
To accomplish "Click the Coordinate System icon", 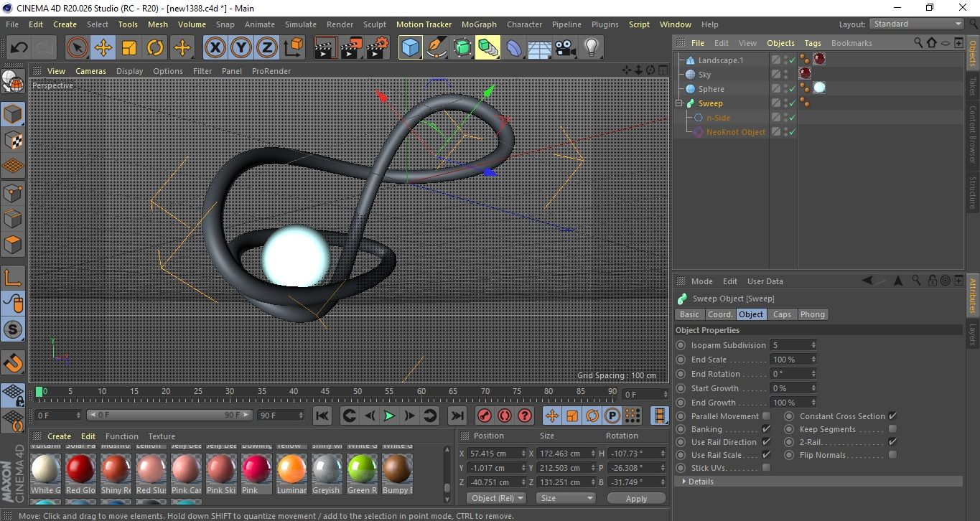I will [294, 48].
